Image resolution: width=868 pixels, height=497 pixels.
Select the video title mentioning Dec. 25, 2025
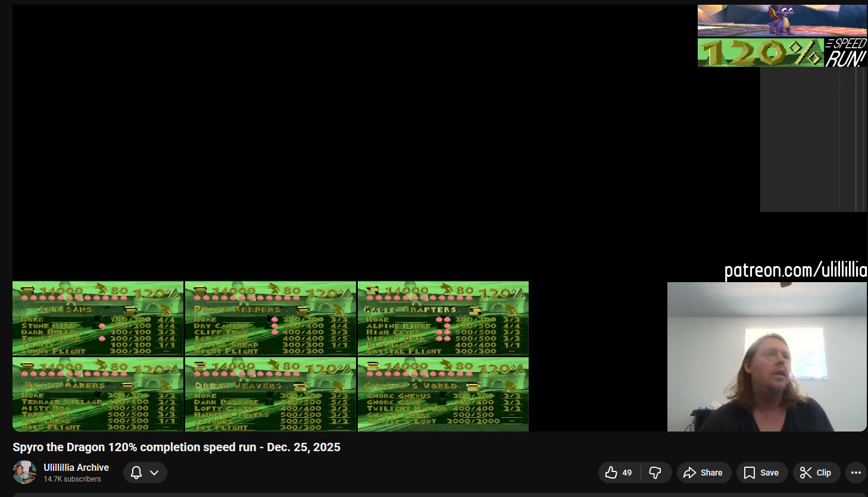177,447
